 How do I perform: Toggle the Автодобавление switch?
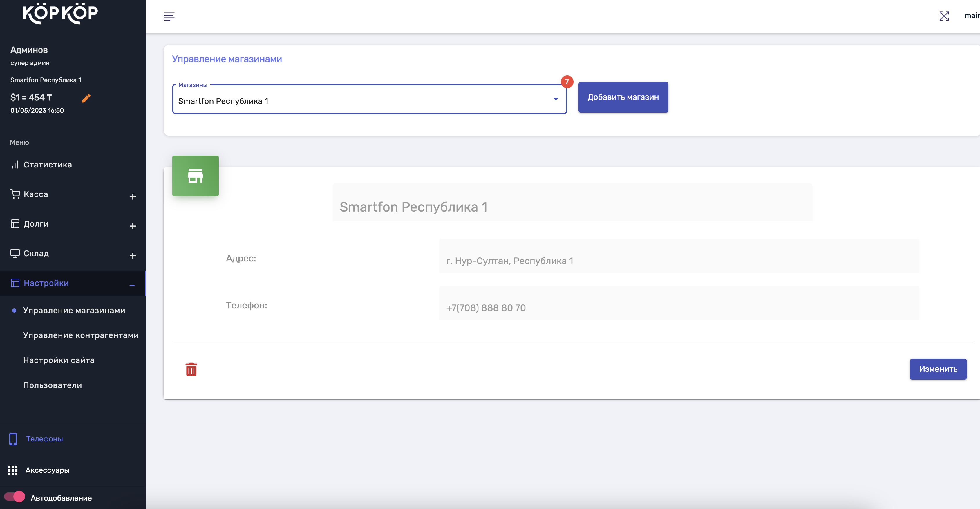tap(15, 497)
